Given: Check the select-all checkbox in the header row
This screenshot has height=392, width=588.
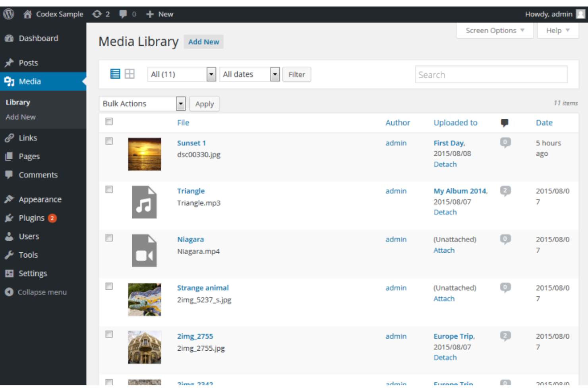Looking at the screenshot, I should 109,122.
